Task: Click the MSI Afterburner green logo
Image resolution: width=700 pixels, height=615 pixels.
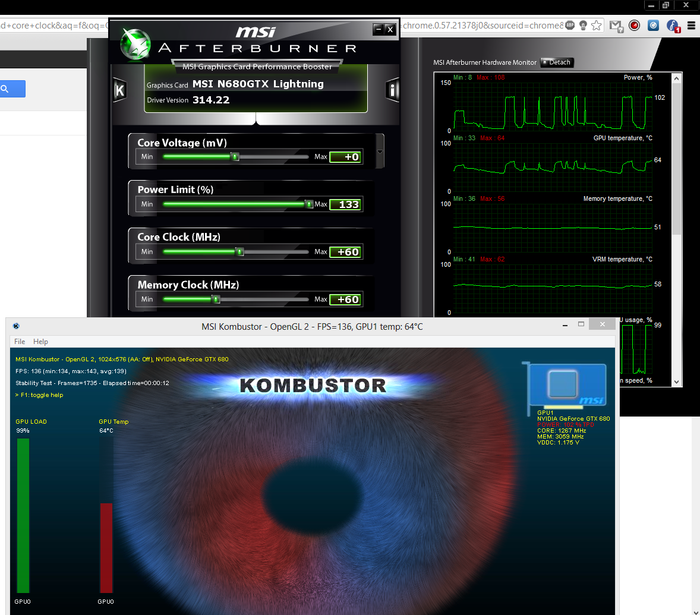Action: point(135,44)
